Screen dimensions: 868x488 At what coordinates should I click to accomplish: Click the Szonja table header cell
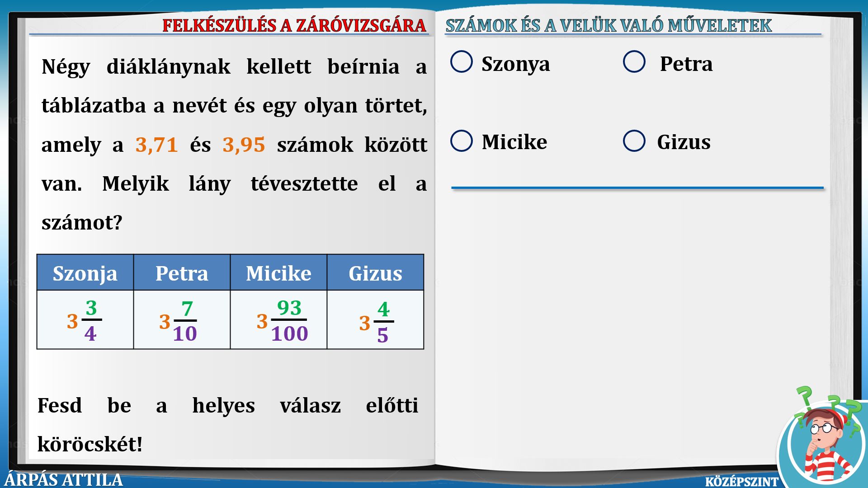[85, 273]
